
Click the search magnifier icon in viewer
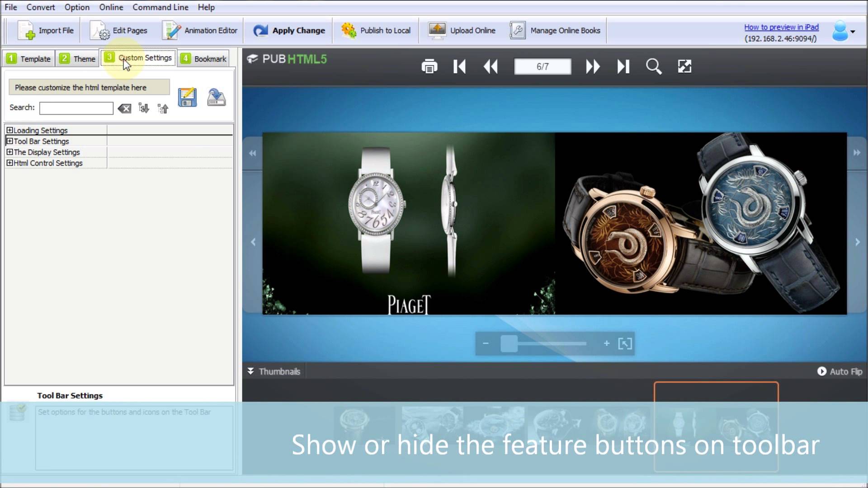point(654,66)
